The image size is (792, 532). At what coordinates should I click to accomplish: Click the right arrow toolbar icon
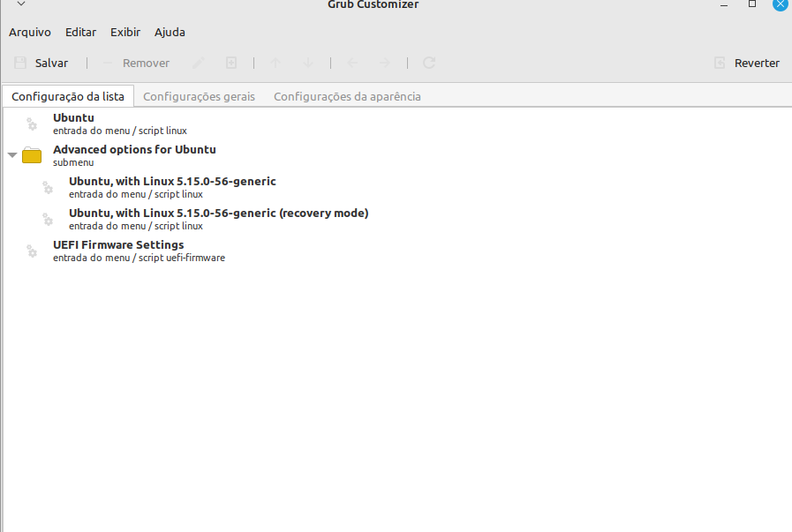point(385,64)
